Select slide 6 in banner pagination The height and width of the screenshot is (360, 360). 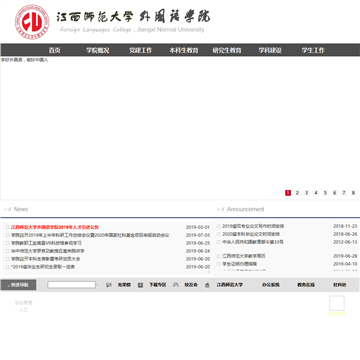(x=335, y=193)
